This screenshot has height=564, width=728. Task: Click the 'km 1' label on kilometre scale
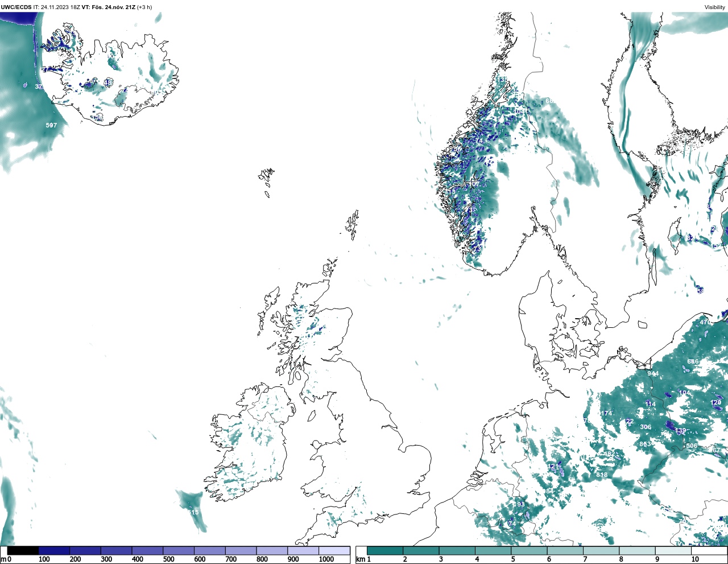coord(363,559)
